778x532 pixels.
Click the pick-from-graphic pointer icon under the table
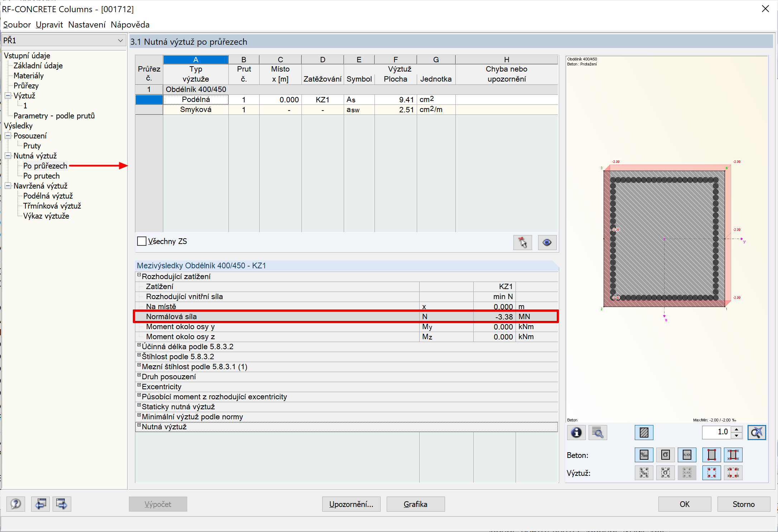(x=522, y=243)
